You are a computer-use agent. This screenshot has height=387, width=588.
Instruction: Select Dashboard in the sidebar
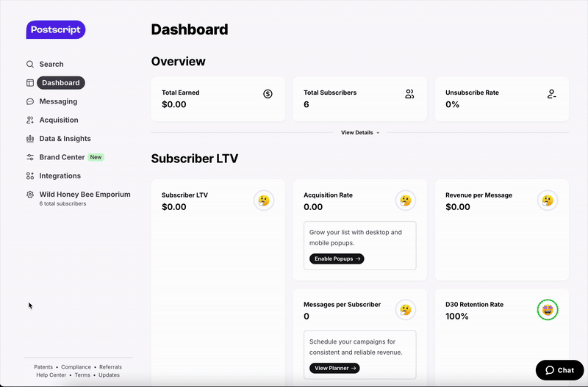tap(61, 83)
